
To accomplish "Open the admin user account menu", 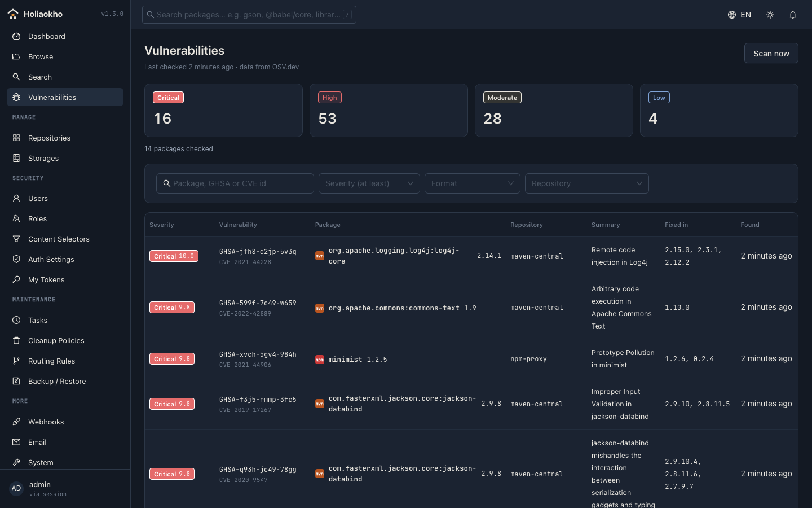I will click(65, 489).
